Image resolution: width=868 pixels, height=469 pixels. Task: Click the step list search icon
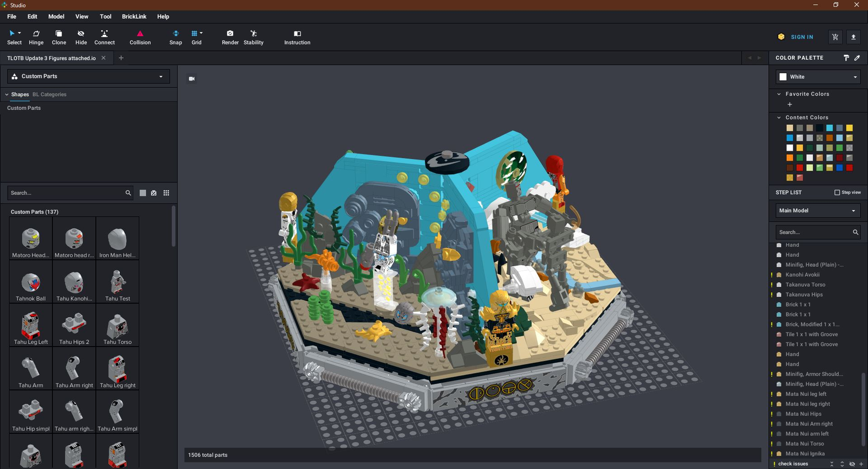coord(856,232)
